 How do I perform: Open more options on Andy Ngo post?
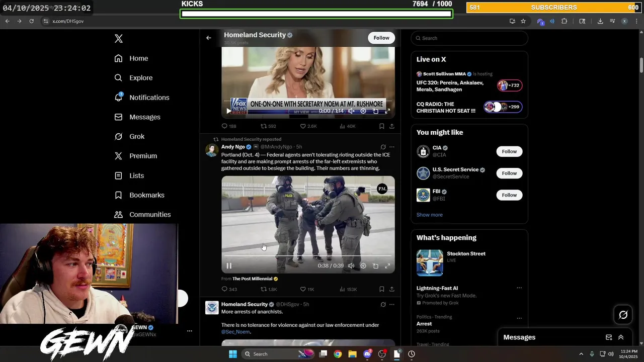(x=392, y=147)
